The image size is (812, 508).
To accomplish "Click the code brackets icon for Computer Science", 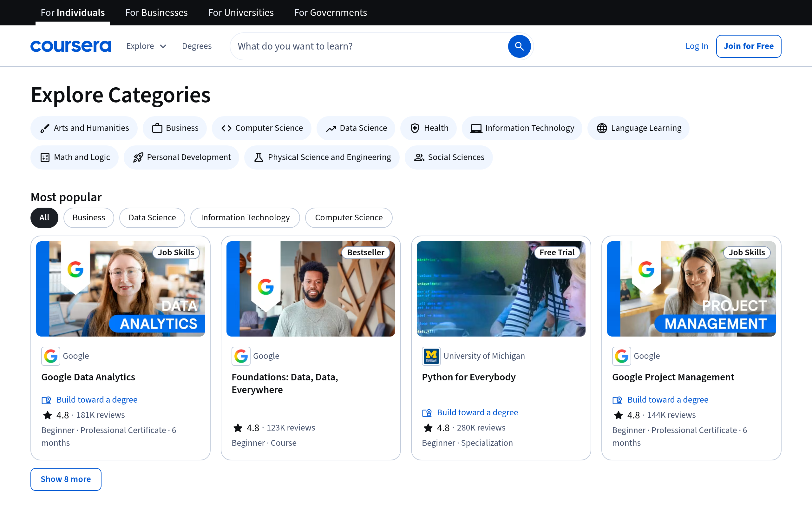I will [x=226, y=128].
